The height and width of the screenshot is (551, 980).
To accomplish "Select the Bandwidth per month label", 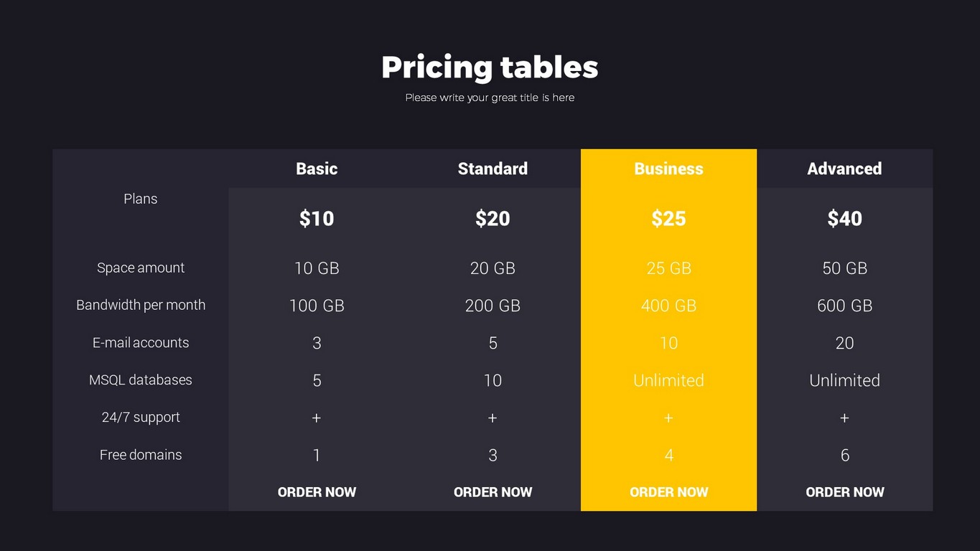I will coord(141,305).
